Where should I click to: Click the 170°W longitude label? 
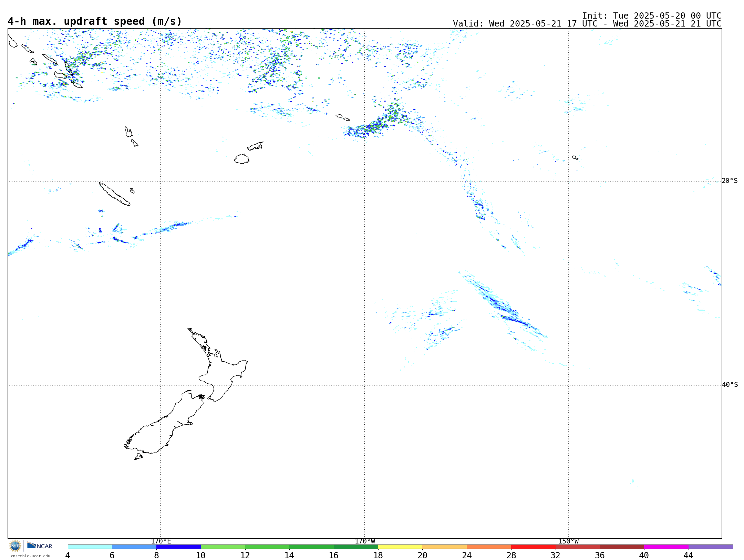(x=365, y=541)
